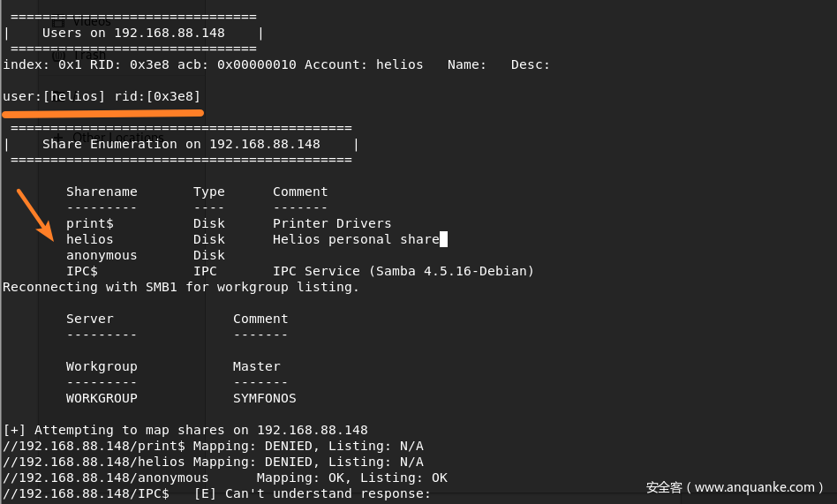The image size is (837, 504).
Task: Click the orange underline below user:[helios]
Action: 102,113
